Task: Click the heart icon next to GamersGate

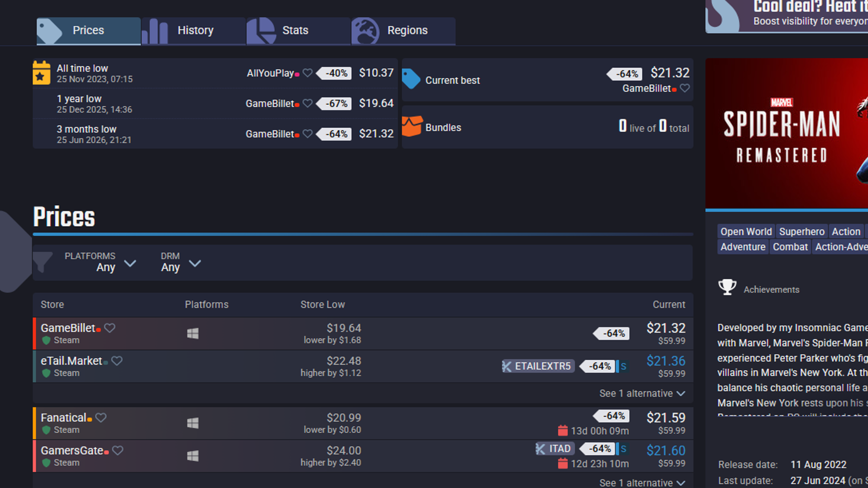Action: (118, 451)
